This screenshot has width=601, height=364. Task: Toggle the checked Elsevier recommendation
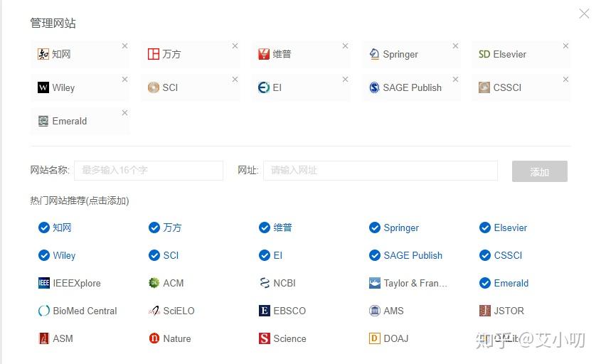[503, 227]
